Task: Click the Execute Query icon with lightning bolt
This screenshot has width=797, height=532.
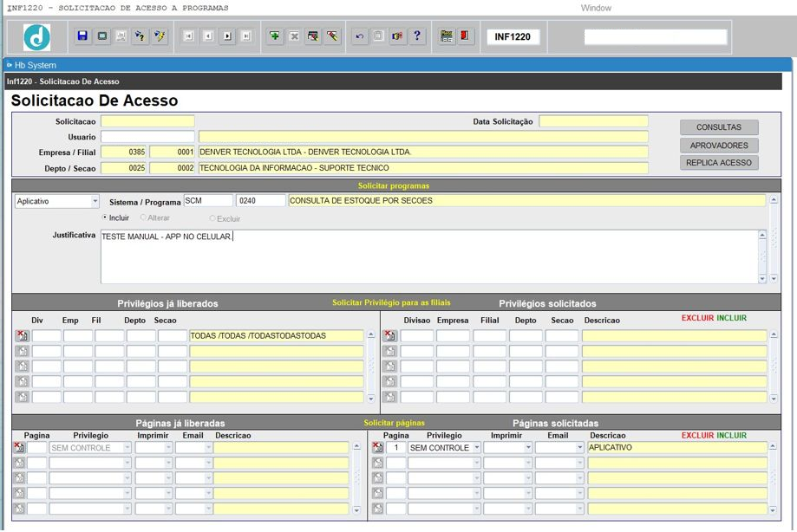Action: [160, 36]
